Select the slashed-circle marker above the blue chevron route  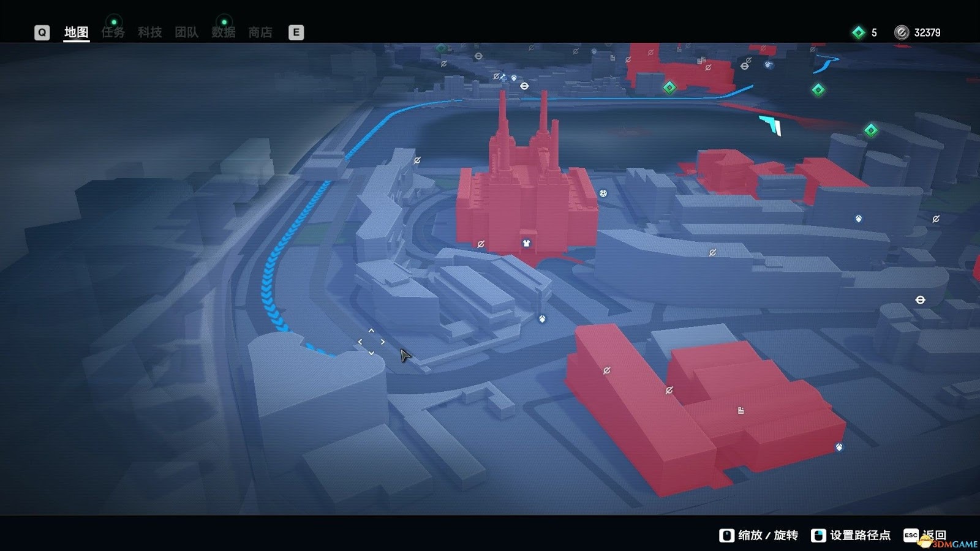tap(417, 160)
